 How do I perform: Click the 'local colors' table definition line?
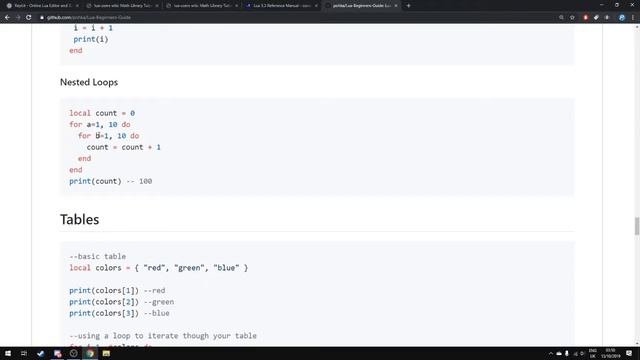pyautogui.click(x=158, y=268)
